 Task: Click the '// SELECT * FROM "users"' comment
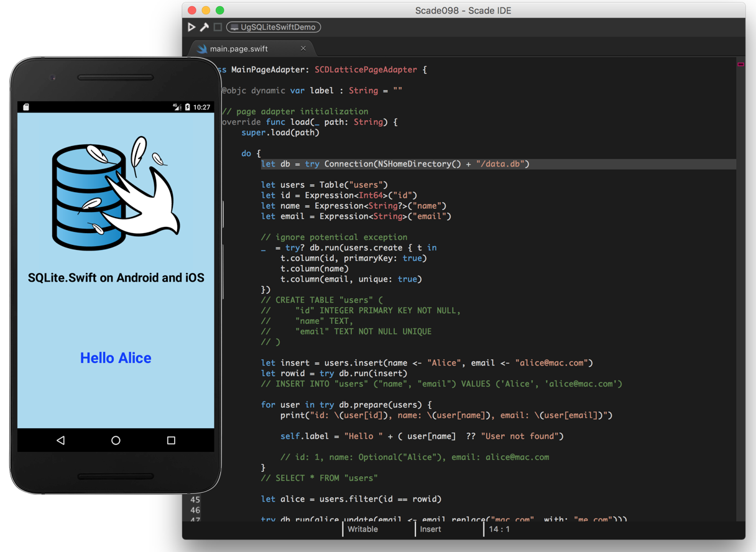pos(320,478)
